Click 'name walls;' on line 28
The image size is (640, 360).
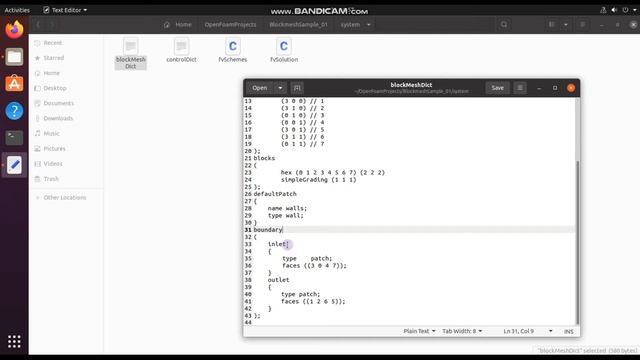pyautogui.click(x=287, y=208)
